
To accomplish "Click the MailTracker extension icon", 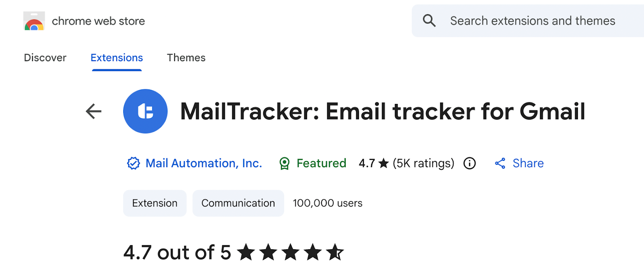I will coord(145,111).
